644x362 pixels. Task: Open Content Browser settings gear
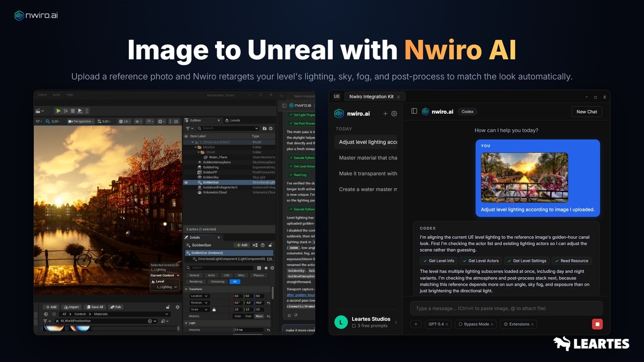tap(177, 307)
